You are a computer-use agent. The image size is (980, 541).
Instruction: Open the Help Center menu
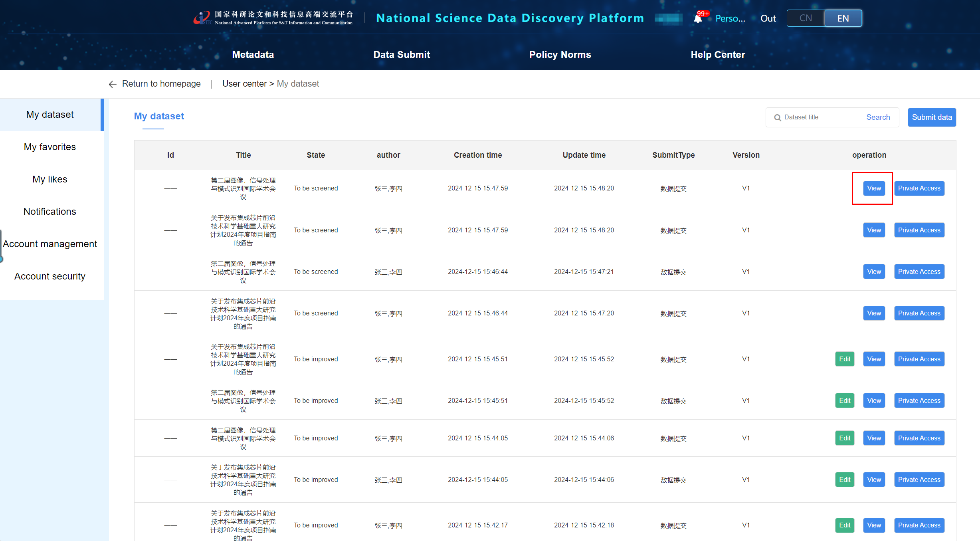[718, 55]
